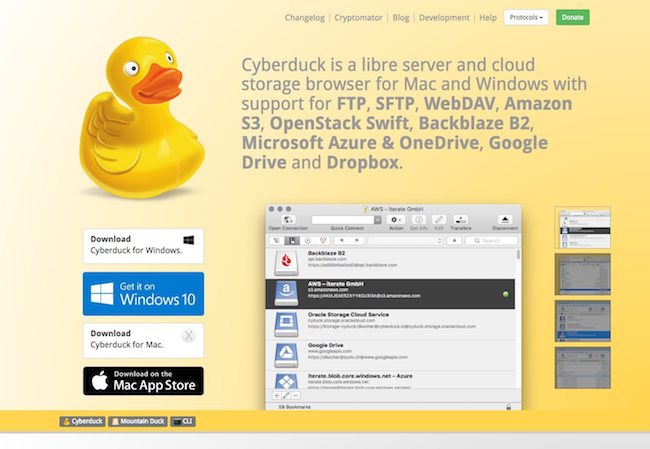This screenshot has width=650, height=449.
Task: Click the Get Info toolbar icon
Action: [x=419, y=218]
